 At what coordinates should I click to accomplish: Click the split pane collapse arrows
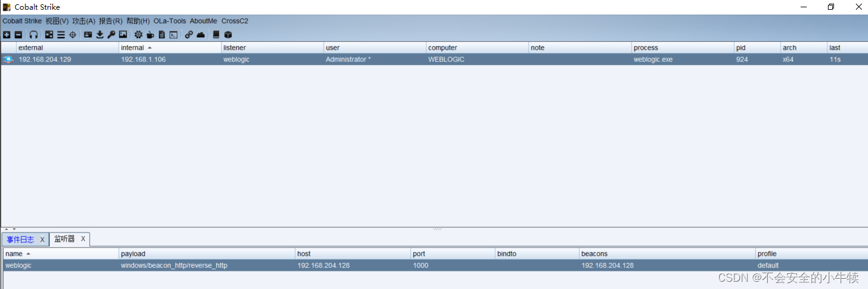[9, 229]
